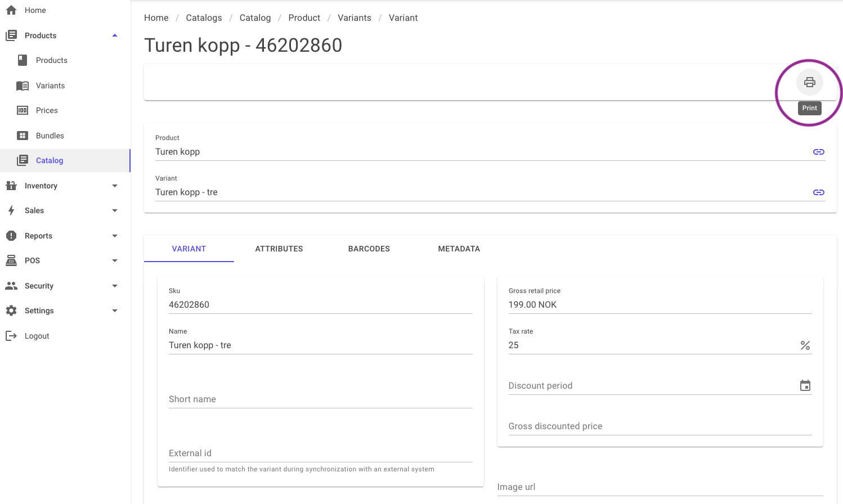
Task: Switch to the Attributes tab
Action: click(x=279, y=249)
